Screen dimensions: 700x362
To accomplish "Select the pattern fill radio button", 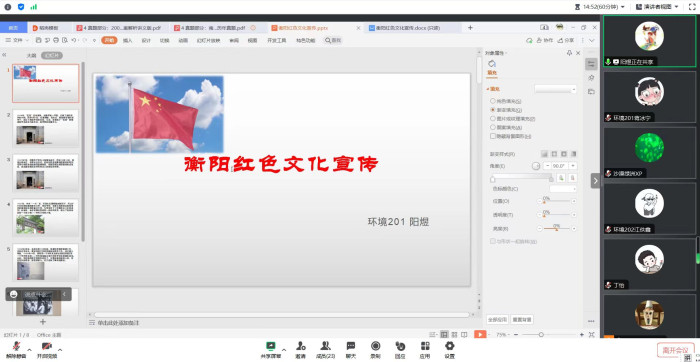I will click(492, 127).
